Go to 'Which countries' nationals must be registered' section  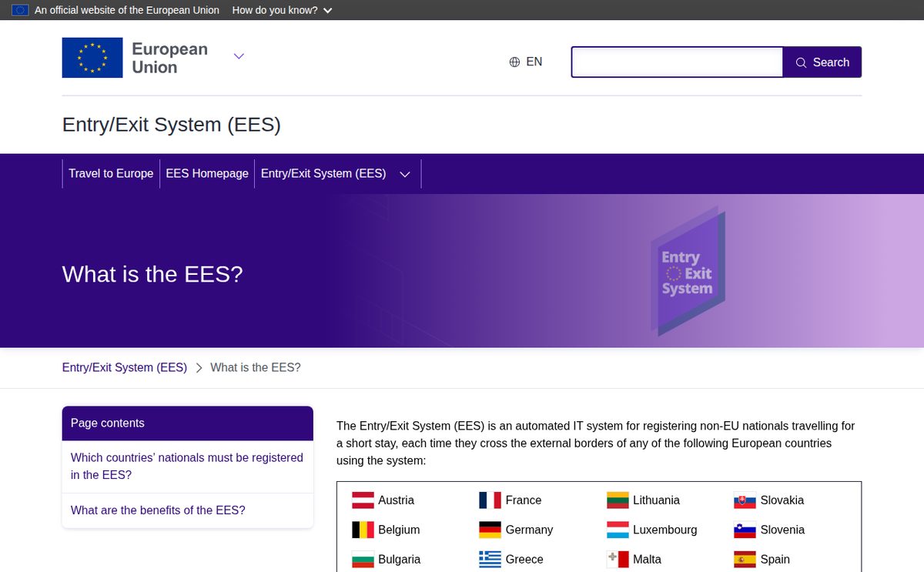pyautogui.click(x=187, y=467)
